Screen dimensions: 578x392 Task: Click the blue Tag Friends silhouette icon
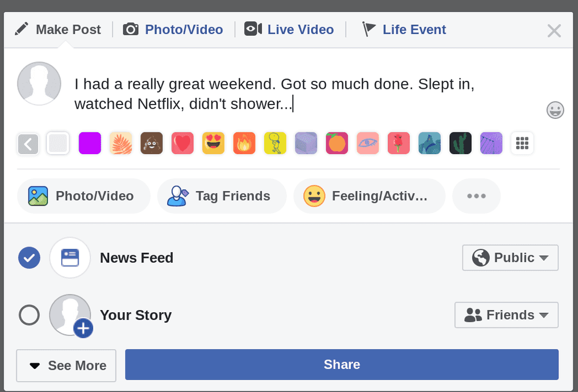tap(177, 196)
